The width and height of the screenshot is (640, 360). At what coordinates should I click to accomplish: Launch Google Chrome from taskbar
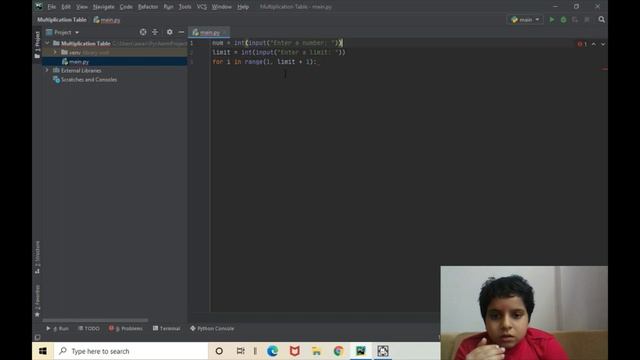[338, 351]
